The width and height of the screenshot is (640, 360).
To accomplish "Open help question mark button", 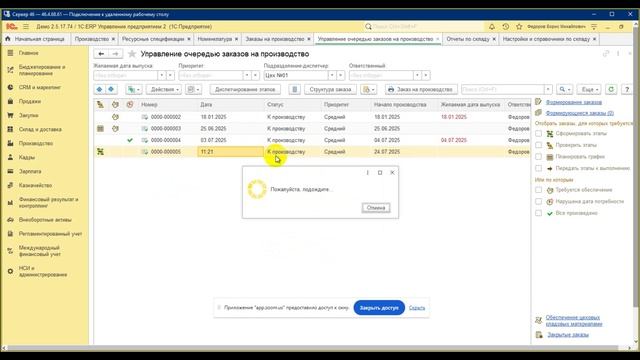I will click(627, 89).
